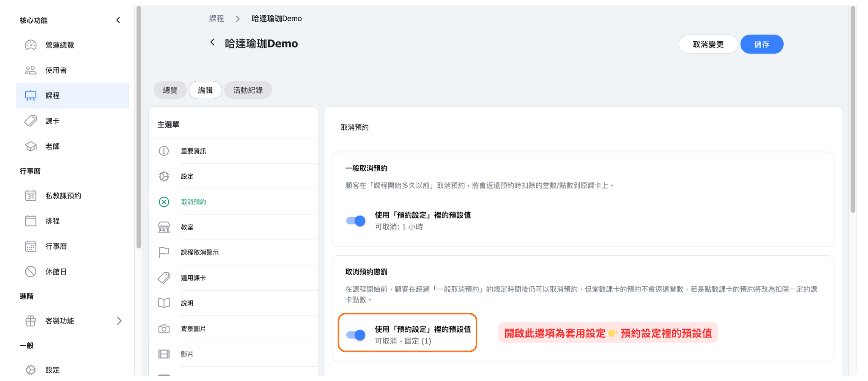Click the 取消變更 button
Viewport: 868px width, 381px height.
click(x=708, y=44)
